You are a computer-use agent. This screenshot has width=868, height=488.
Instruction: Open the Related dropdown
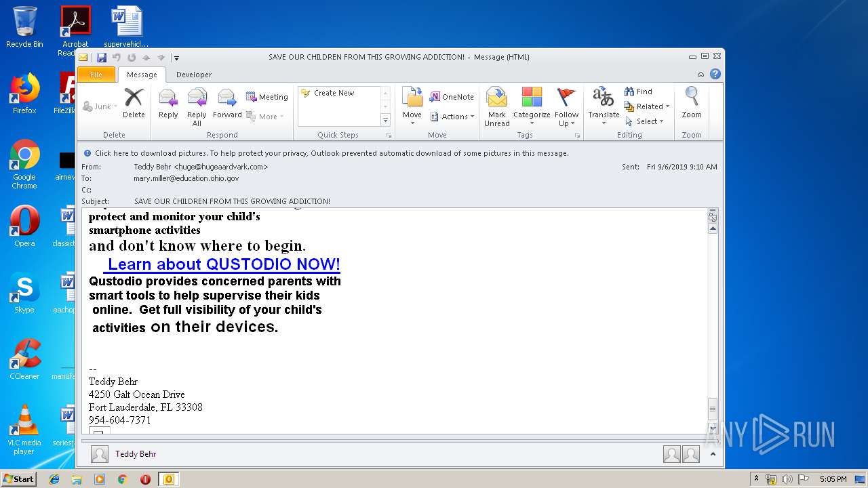pyautogui.click(x=647, y=106)
